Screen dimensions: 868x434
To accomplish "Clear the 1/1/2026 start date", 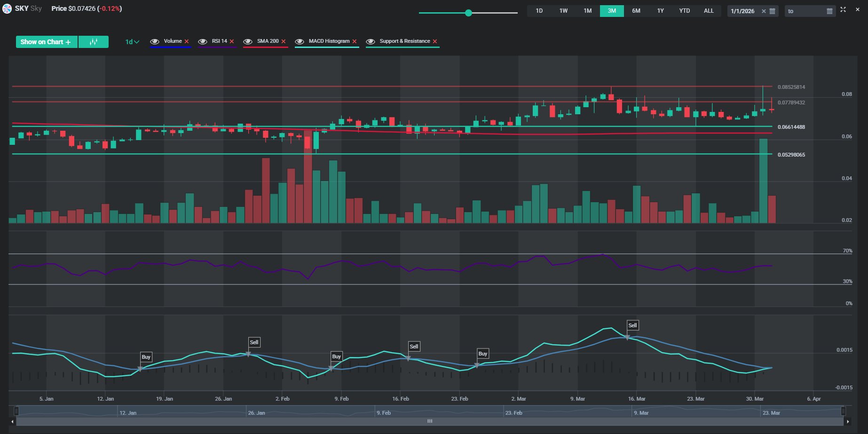I will point(764,11).
